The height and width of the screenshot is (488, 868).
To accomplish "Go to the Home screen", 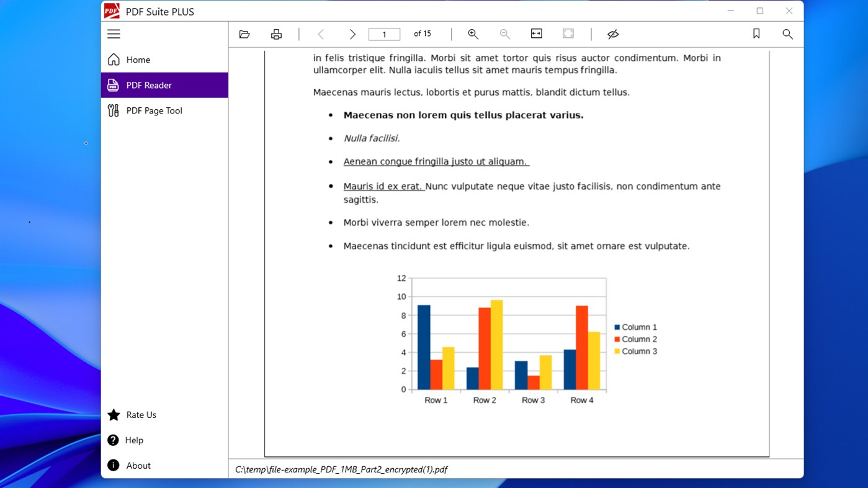I will [x=137, y=60].
